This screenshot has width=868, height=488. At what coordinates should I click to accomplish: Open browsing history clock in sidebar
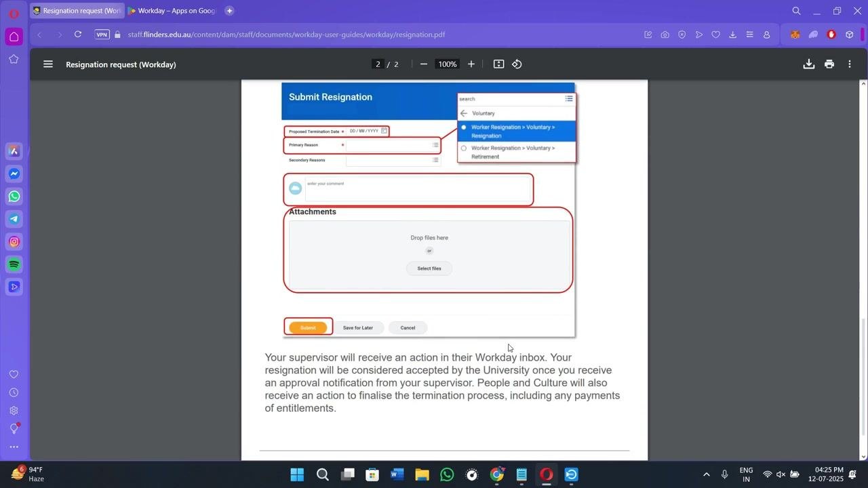(x=14, y=392)
